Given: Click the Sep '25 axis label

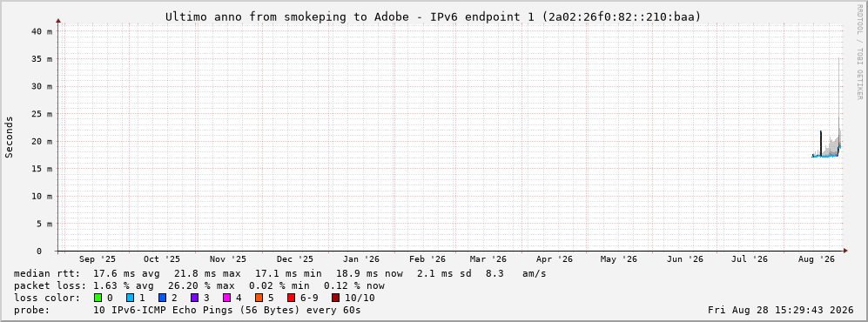Looking at the screenshot, I should [98, 259].
